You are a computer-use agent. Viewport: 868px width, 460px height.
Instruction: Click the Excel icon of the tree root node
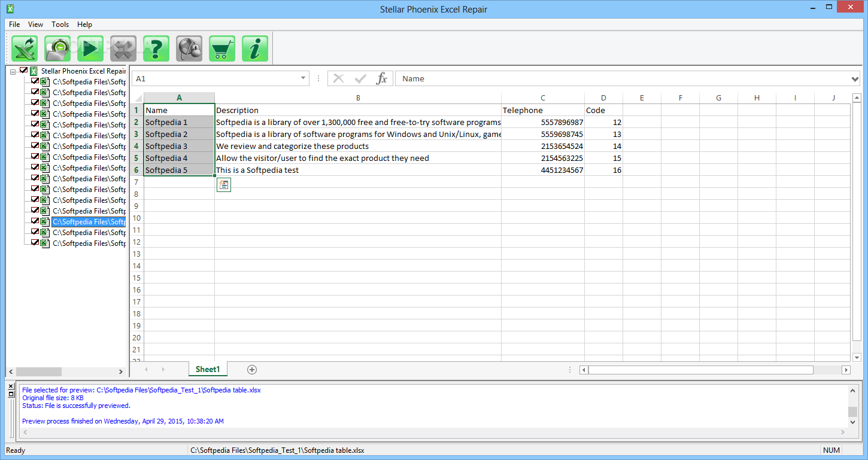click(x=34, y=71)
